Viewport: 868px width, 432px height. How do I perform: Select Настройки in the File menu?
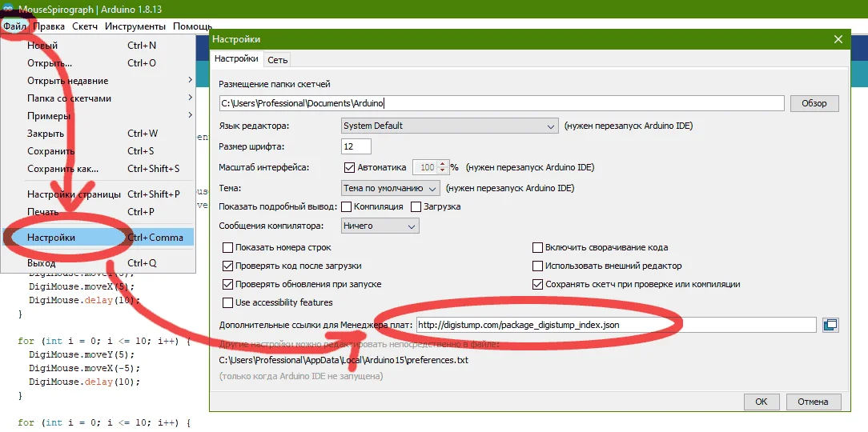[98, 238]
